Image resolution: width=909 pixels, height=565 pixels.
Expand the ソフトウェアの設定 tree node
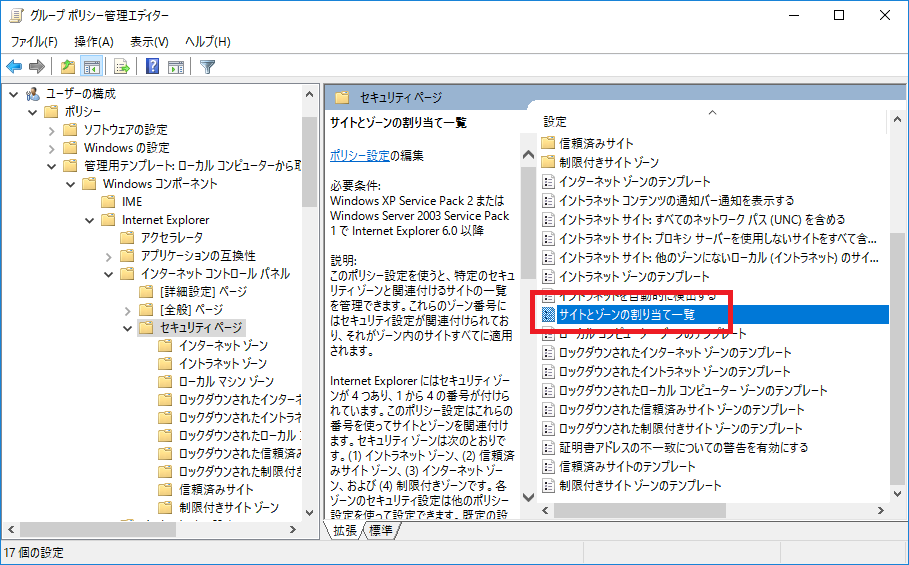52,130
